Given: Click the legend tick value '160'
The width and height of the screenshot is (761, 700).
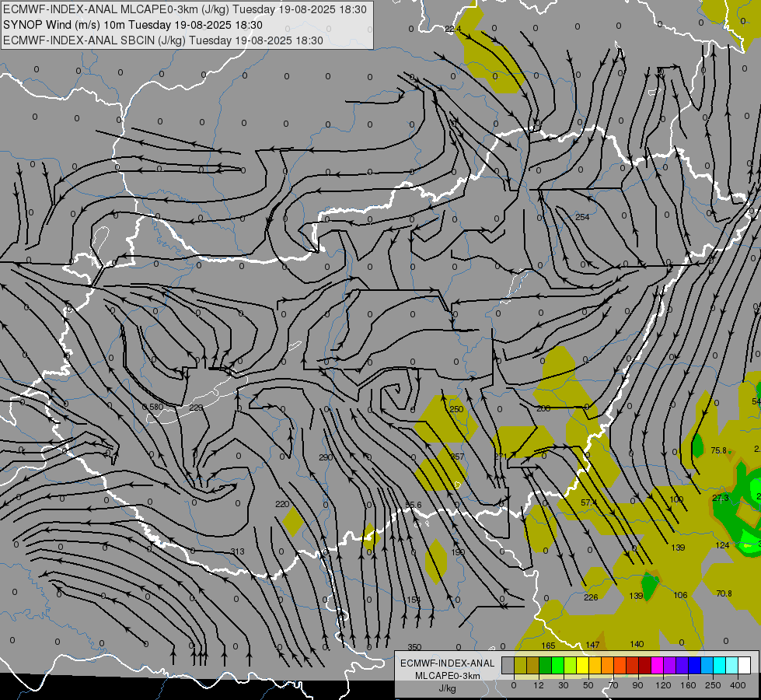Looking at the screenshot, I should click(x=688, y=685).
